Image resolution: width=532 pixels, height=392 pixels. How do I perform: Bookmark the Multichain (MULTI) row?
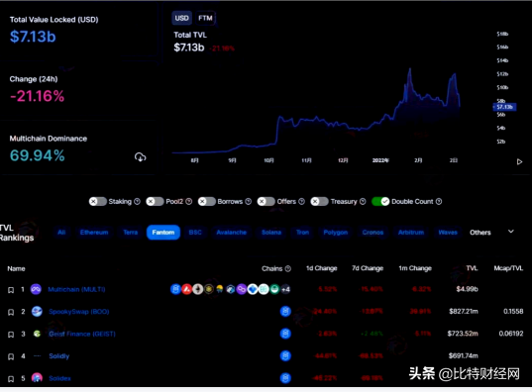11,290
